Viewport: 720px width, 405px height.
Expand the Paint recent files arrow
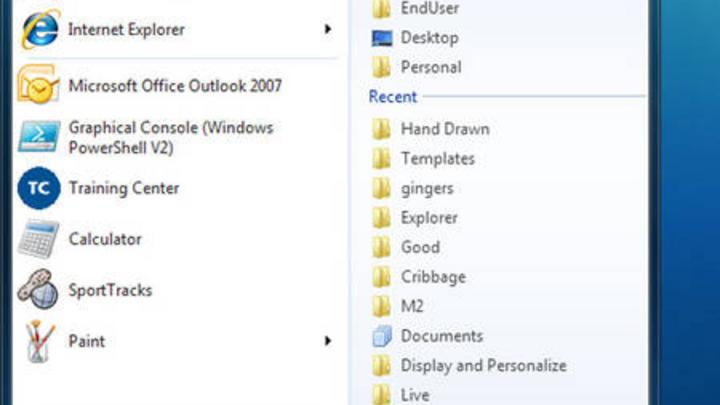click(327, 341)
